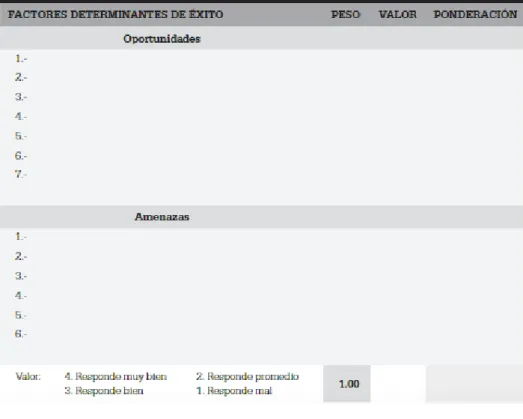This screenshot has height=419, width=523.
Task: Select the Oportunidades section heading
Action: (162, 39)
